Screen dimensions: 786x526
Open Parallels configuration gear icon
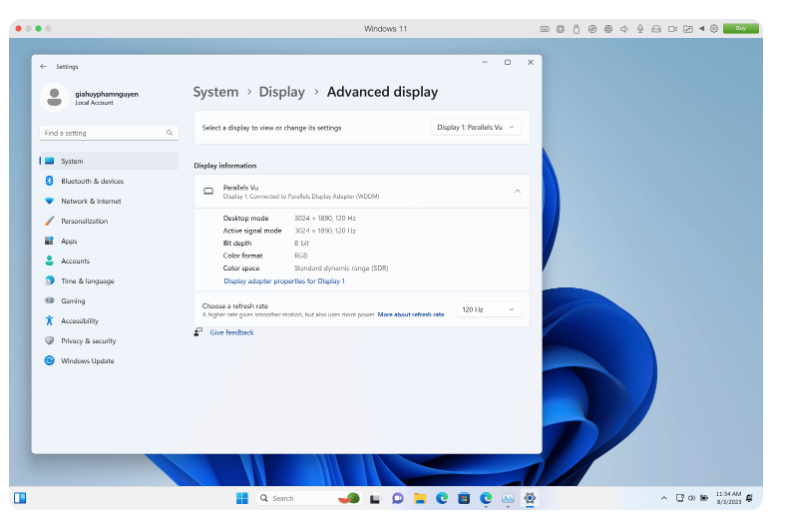click(x=714, y=29)
